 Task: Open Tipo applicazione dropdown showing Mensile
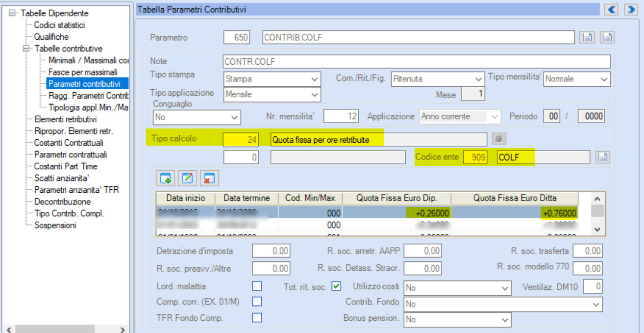(272, 94)
